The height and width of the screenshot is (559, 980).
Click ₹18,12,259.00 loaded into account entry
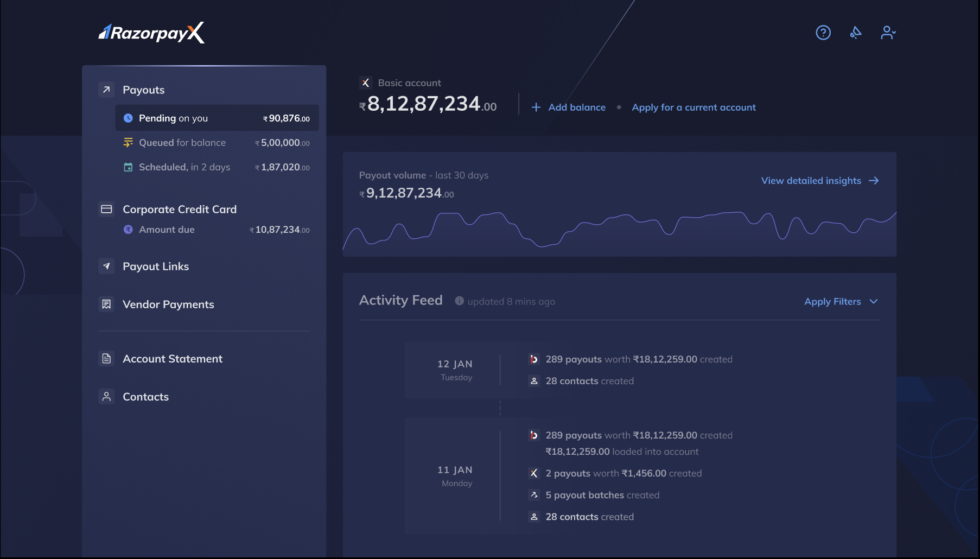coord(622,452)
